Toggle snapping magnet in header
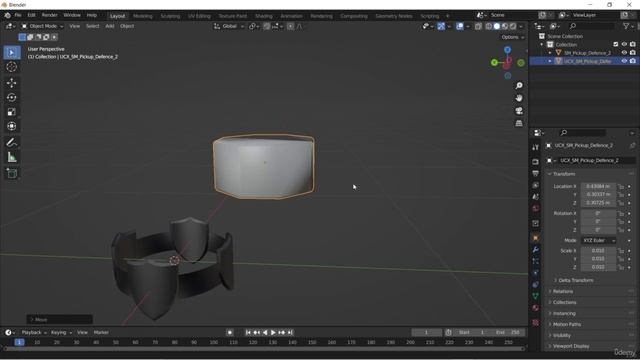Image resolution: width=640 pixels, height=360 pixels. (267, 26)
